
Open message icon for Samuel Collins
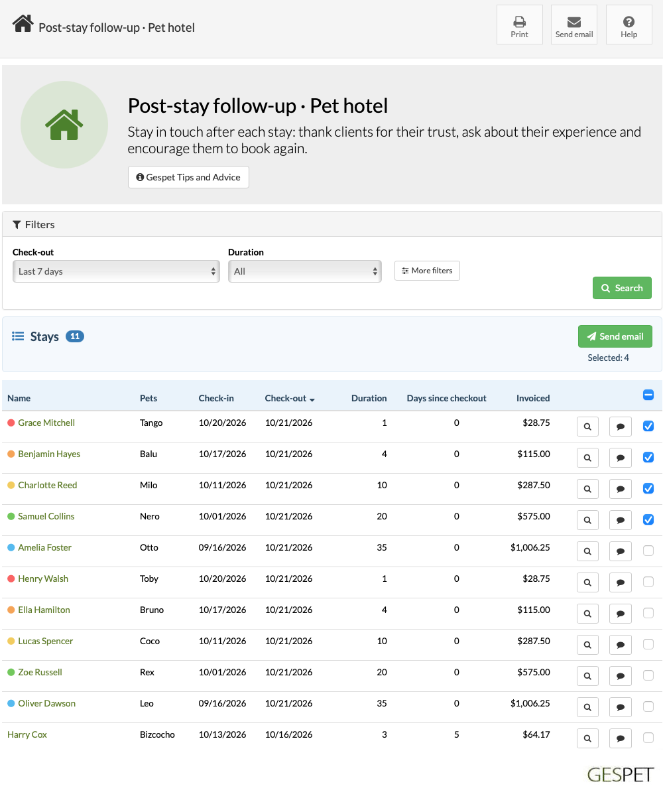tap(620, 520)
